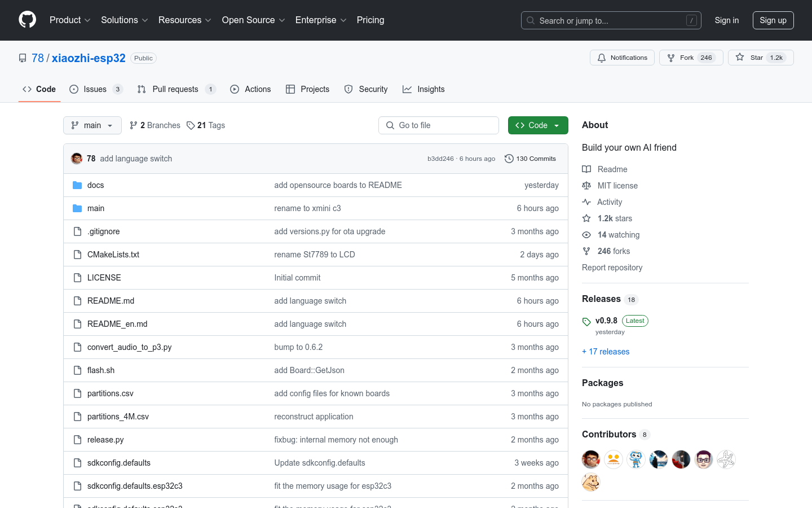This screenshot has width=812, height=508.
Task: Open the sdkconfig.defaults.esp32c3 file
Action: pos(135,486)
